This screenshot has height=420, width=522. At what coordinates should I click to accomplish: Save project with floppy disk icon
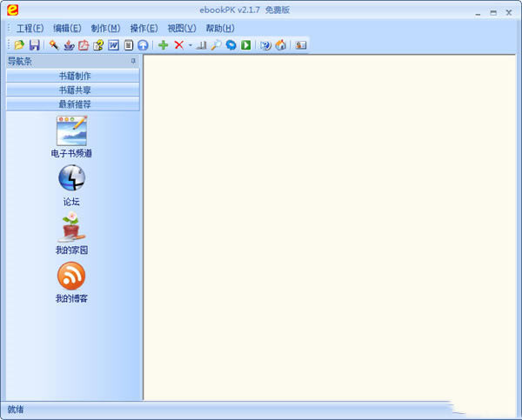click(x=35, y=45)
